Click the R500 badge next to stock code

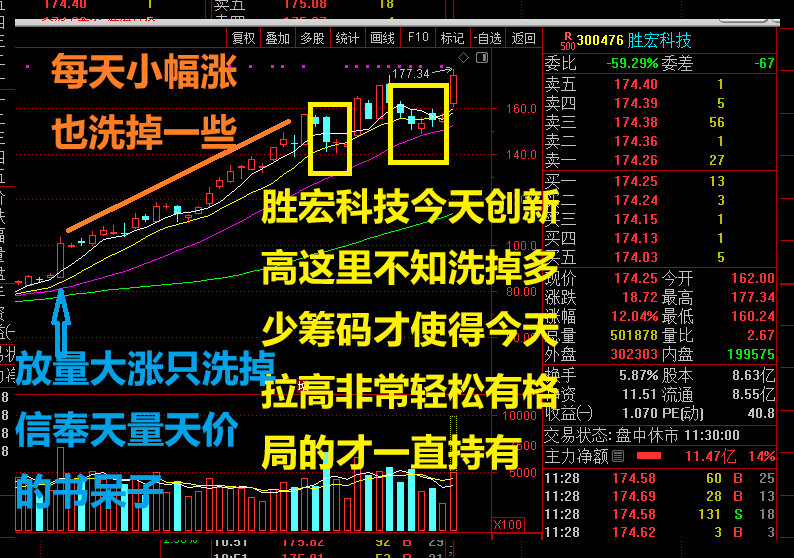pos(568,41)
